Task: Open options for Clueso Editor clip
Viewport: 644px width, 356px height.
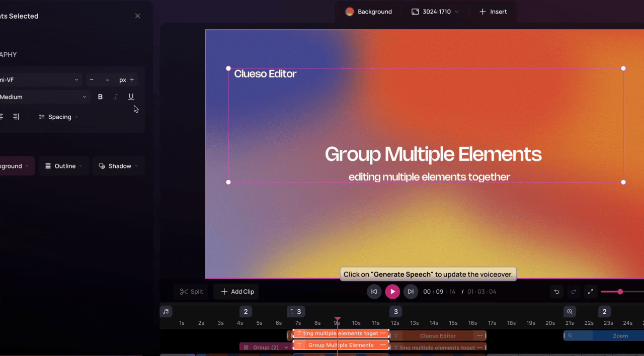Action: tap(480, 335)
